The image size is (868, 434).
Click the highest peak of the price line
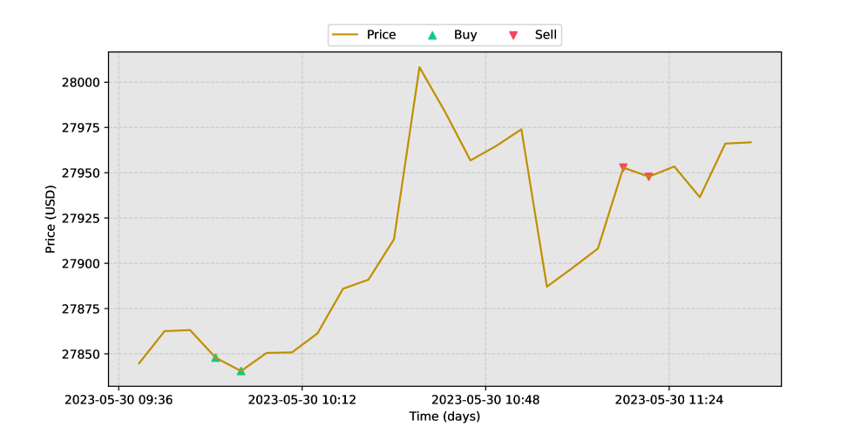[419, 67]
